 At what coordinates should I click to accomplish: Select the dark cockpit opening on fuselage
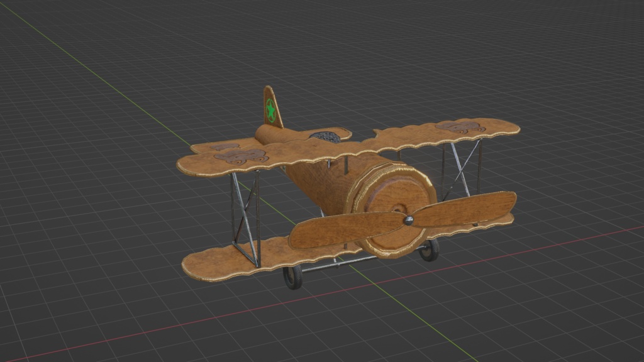[x=325, y=136]
